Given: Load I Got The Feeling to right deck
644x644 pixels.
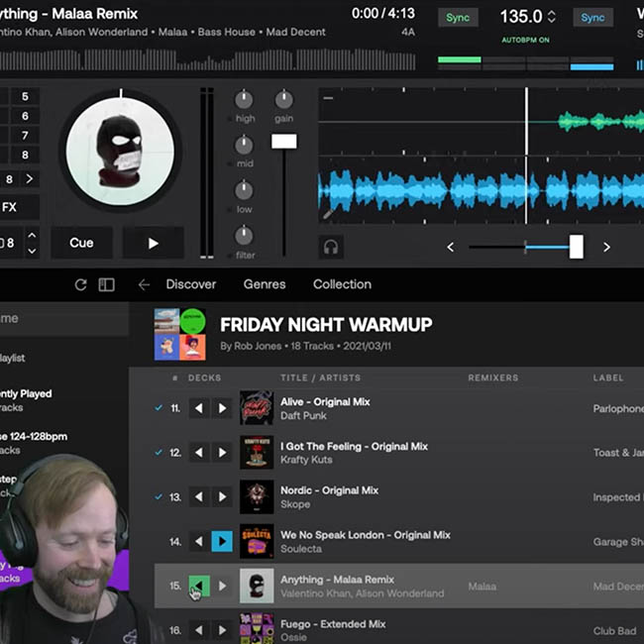Looking at the screenshot, I should tap(222, 453).
